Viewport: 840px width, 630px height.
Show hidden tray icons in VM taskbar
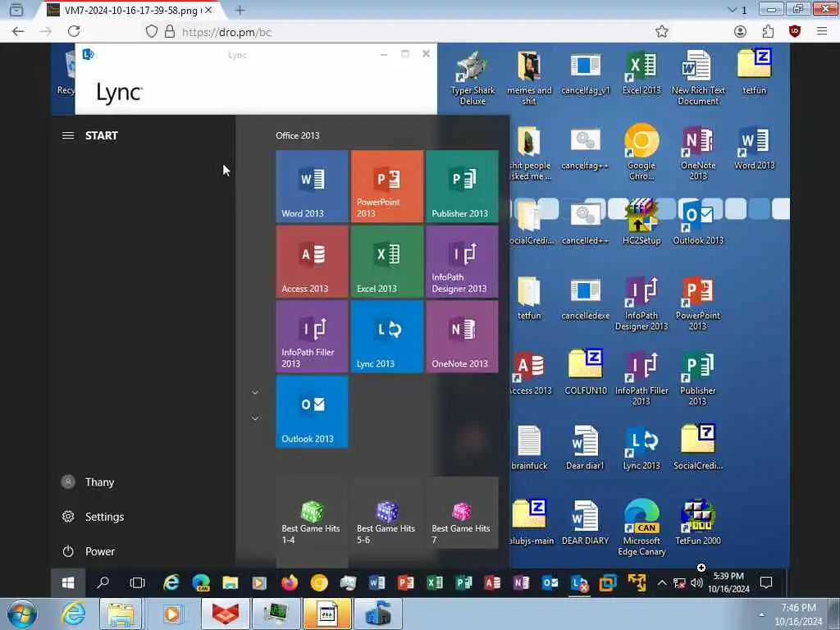click(x=662, y=583)
